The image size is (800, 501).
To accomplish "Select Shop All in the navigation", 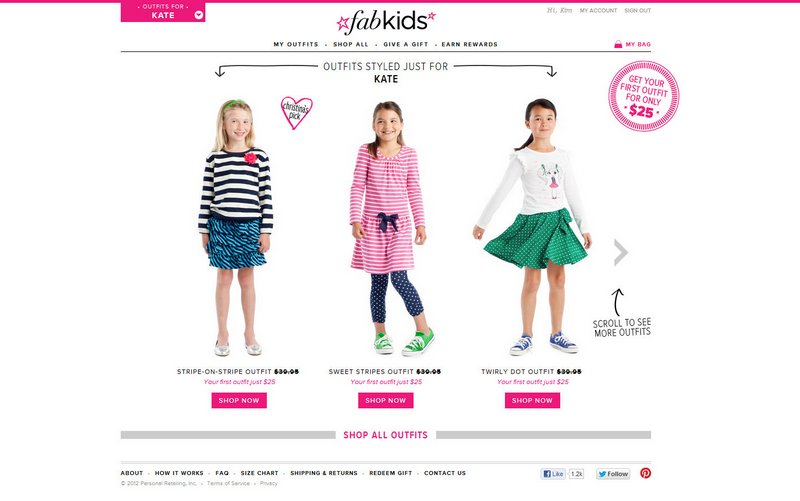I will 351,44.
